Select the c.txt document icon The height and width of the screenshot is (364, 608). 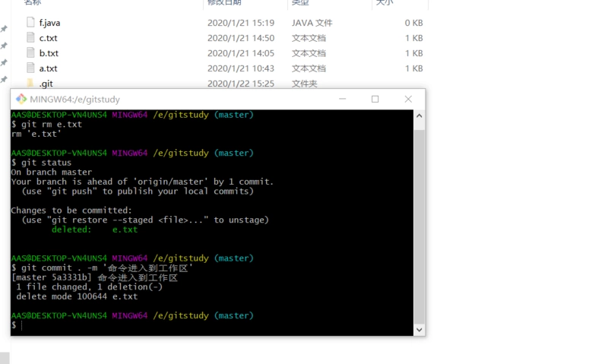click(x=30, y=37)
